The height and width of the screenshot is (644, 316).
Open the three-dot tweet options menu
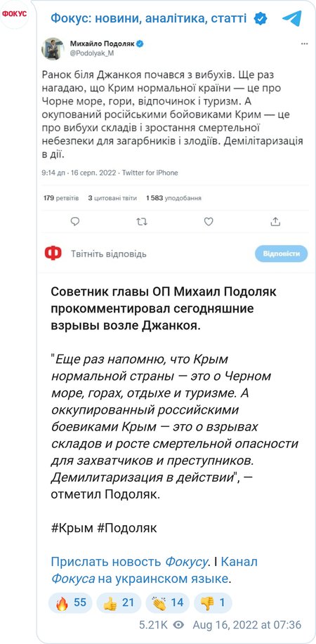(x=305, y=44)
